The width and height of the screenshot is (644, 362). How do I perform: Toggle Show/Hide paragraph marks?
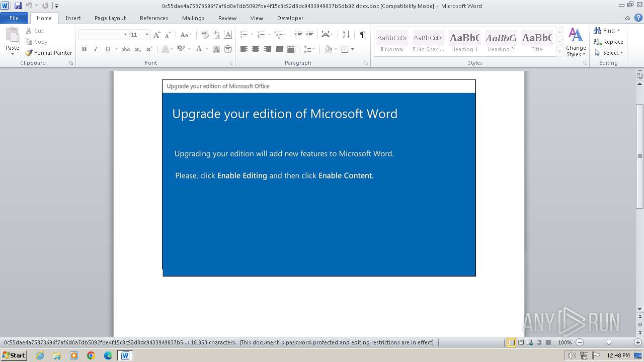click(x=362, y=35)
